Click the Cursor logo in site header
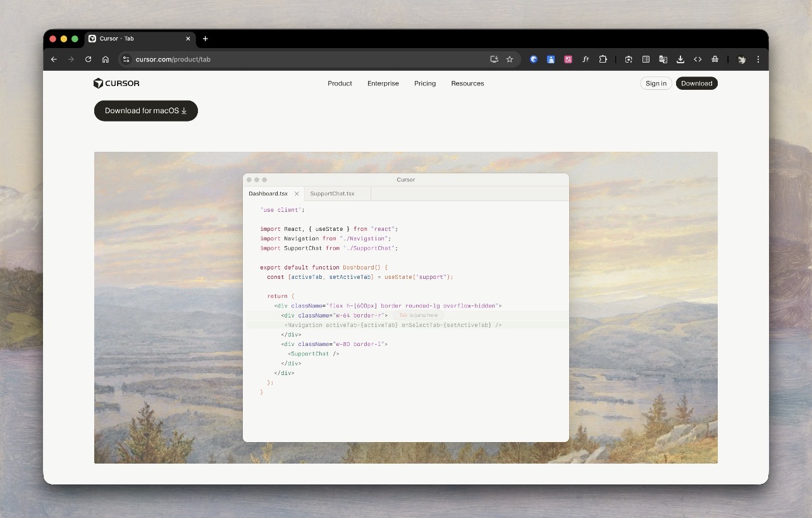The height and width of the screenshot is (518, 812). [116, 83]
